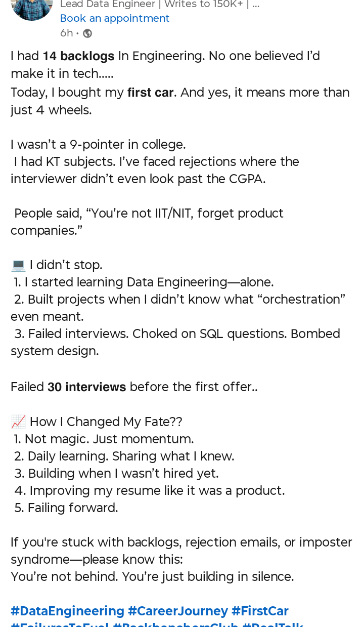Image resolution: width=364 pixels, height=627 pixels.
Task: Open the #CareerJourney hashtag
Action: coord(178,611)
